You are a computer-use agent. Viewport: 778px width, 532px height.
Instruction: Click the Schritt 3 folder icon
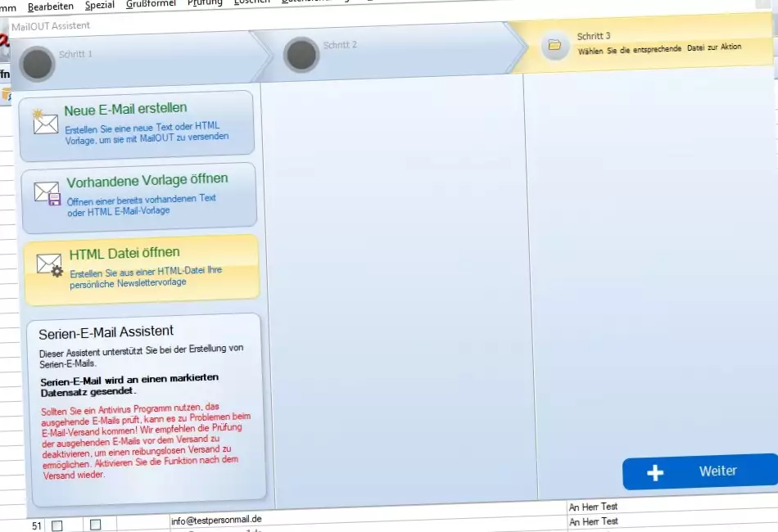point(554,46)
